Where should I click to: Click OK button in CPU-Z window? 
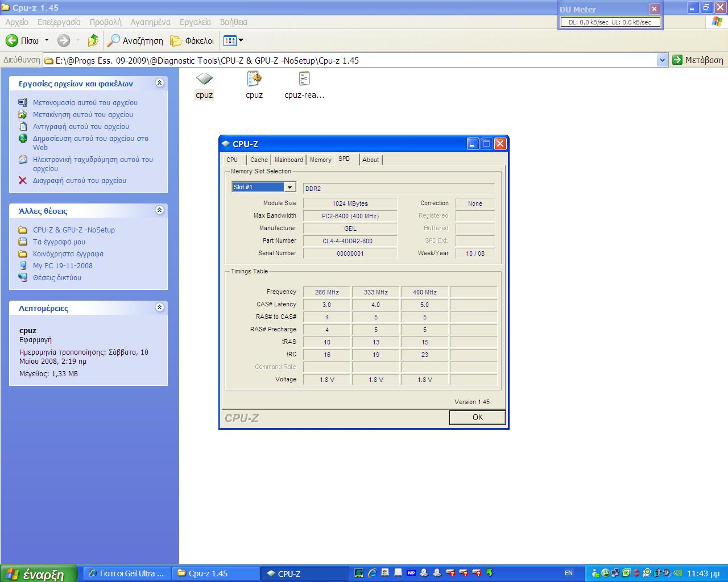coord(477,417)
